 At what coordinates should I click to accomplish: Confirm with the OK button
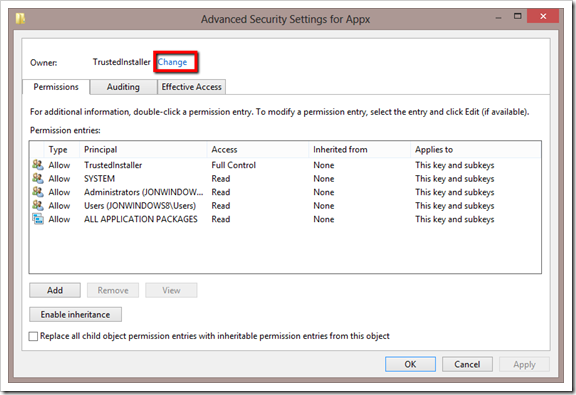tap(410, 364)
